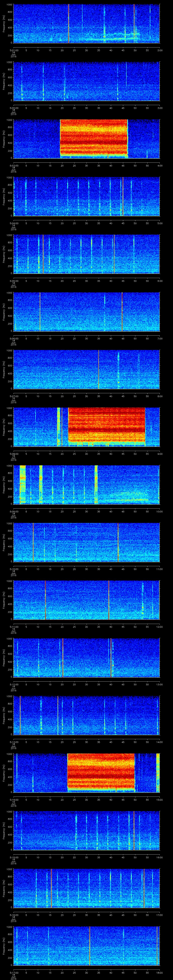Viewport: 173px width, 980px height.
Task: Click the yellow burst near 34 s in 5:09:00 panel
Action: coord(96,484)
